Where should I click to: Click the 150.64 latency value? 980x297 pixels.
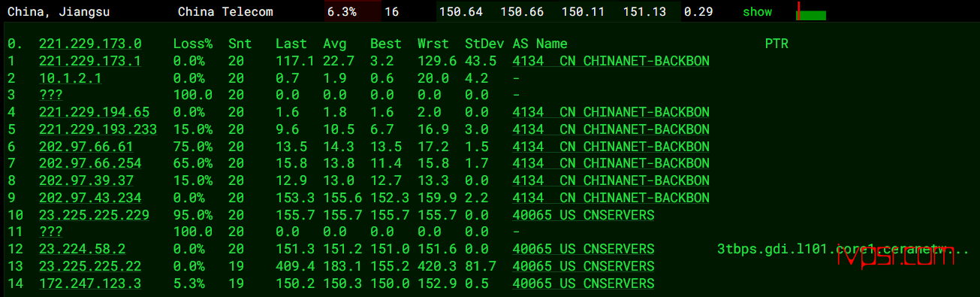coord(461,12)
